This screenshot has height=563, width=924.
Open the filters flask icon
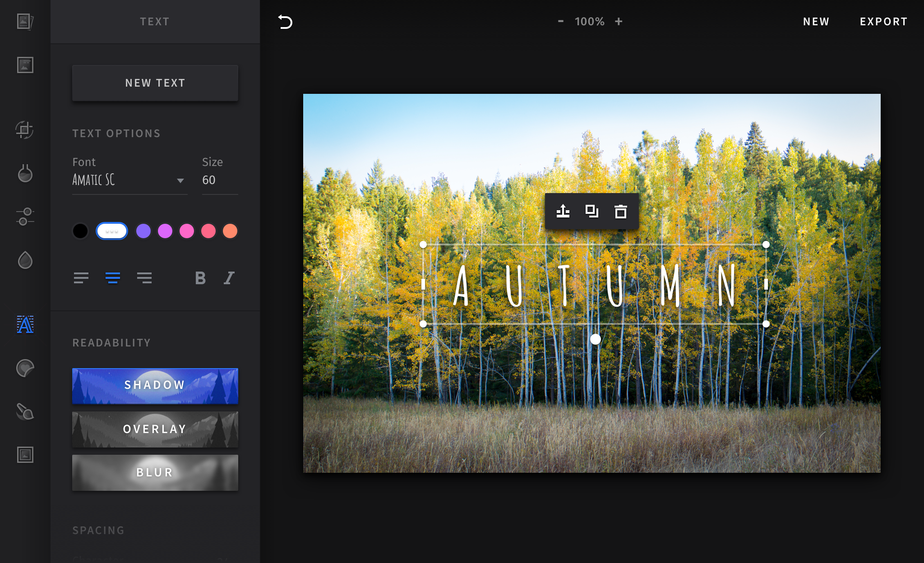[25, 173]
